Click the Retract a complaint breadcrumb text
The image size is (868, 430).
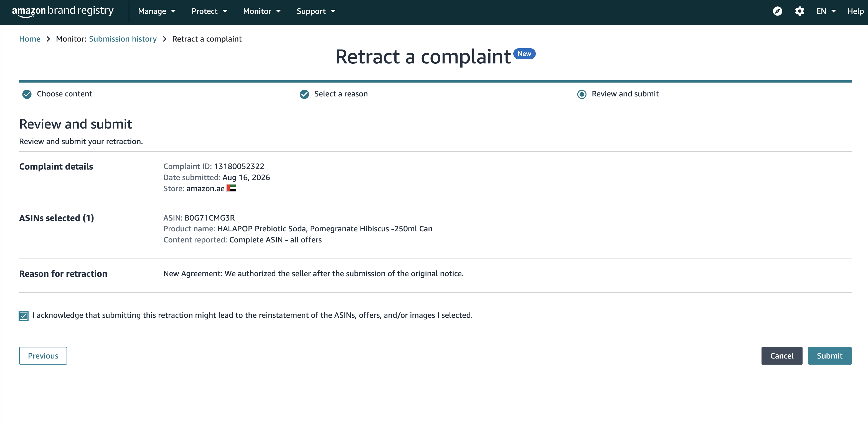click(207, 39)
